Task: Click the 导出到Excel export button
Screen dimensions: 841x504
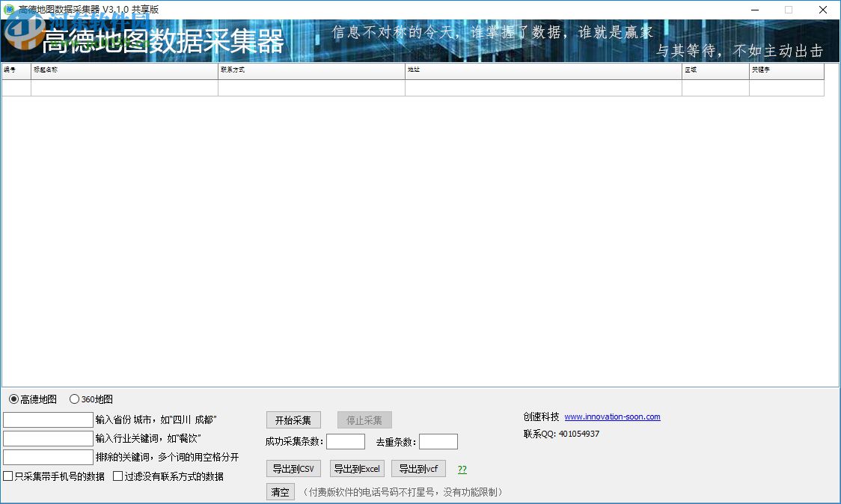Action: point(357,468)
